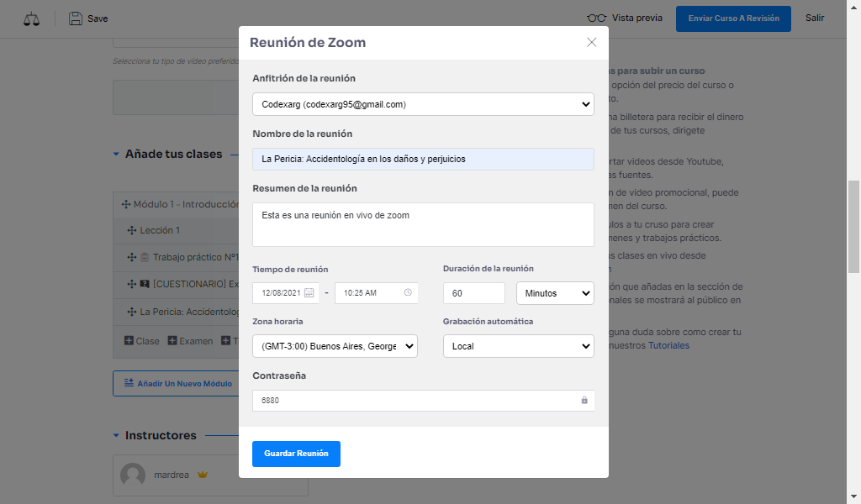Screen dimensions: 861x504
Task: Select the Lección 1 row
Action: 177,230
